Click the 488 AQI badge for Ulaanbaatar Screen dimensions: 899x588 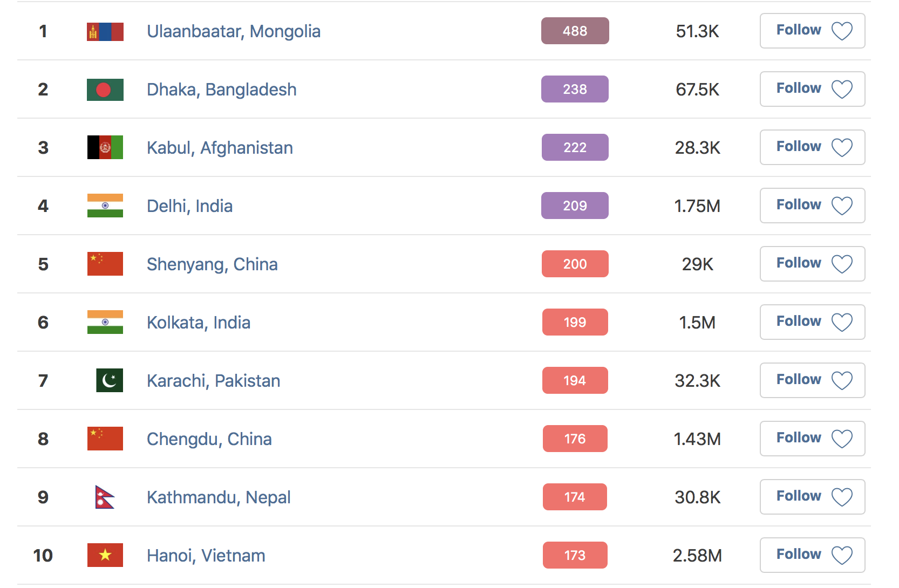point(575,31)
